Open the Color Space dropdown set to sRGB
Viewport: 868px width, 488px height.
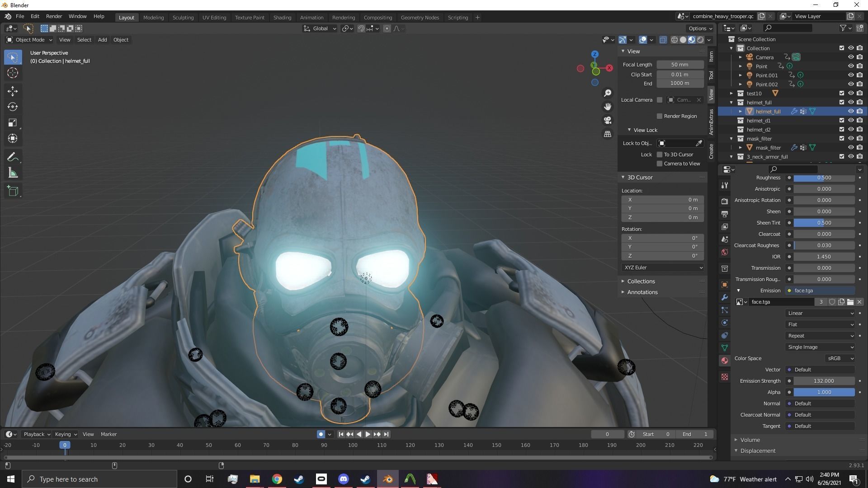pyautogui.click(x=839, y=358)
